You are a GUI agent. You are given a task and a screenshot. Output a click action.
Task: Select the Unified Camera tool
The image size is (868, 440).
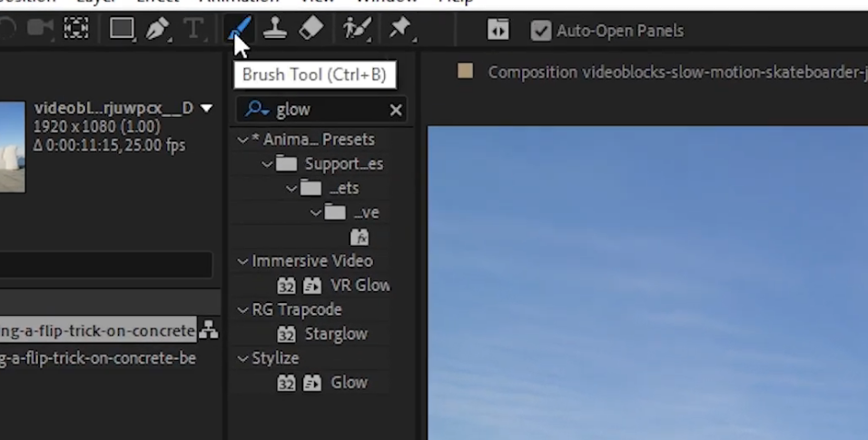pos(41,28)
